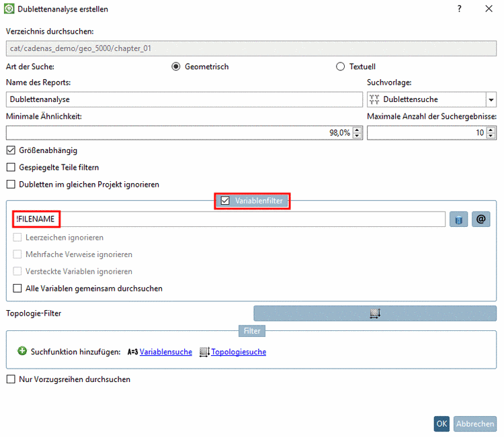
Task: Click into the Name des Reports field
Action: [x=184, y=99]
